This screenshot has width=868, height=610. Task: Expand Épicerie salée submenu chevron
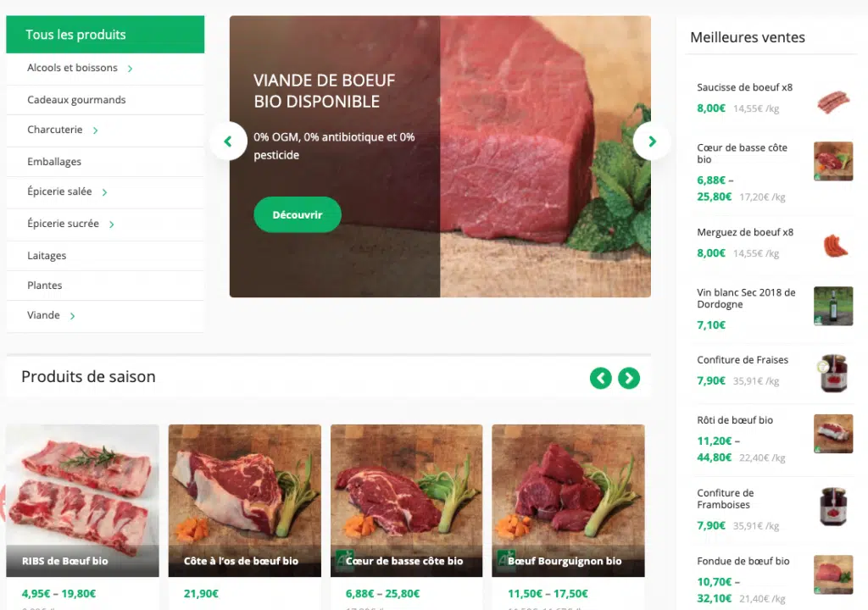[x=105, y=192]
